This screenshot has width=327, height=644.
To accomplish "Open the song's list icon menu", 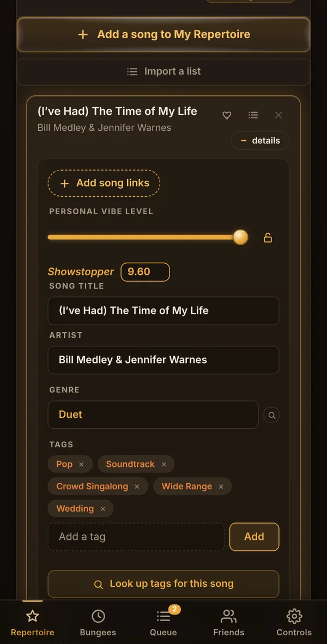I will pos(253,116).
